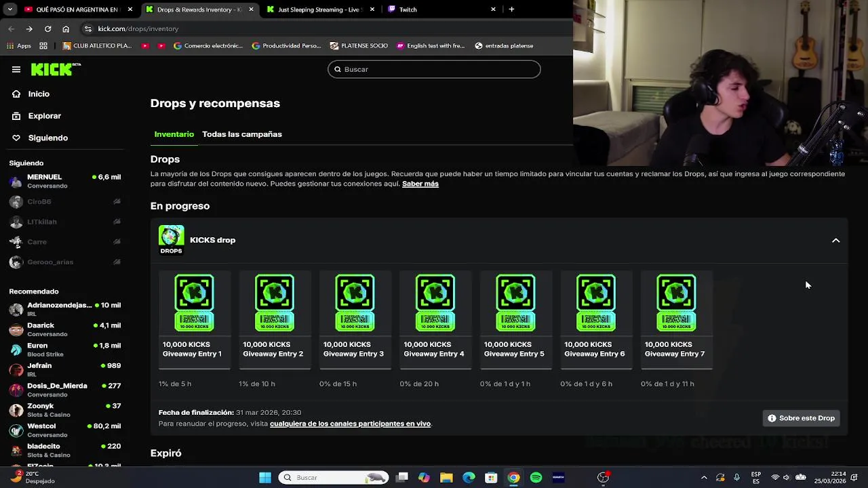Switch to the Twitch browser tab
This screenshot has width=868, height=488.
[x=441, y=9]
